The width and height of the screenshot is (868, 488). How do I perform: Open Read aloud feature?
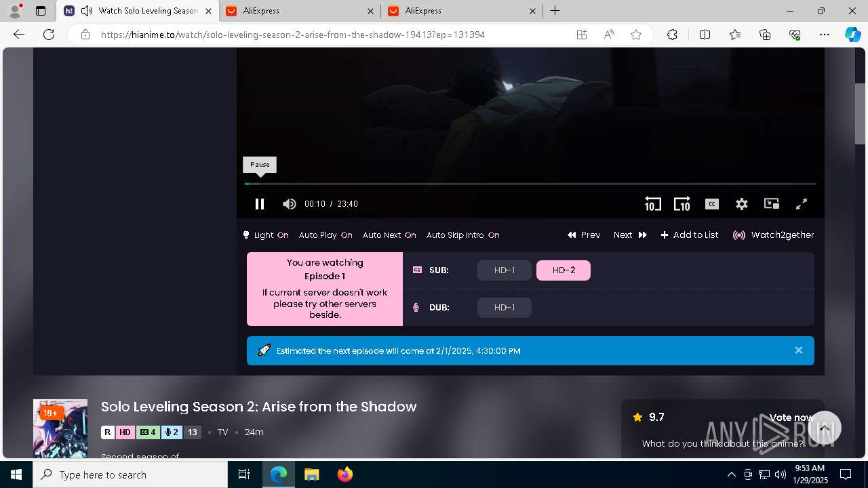[609, 35]
